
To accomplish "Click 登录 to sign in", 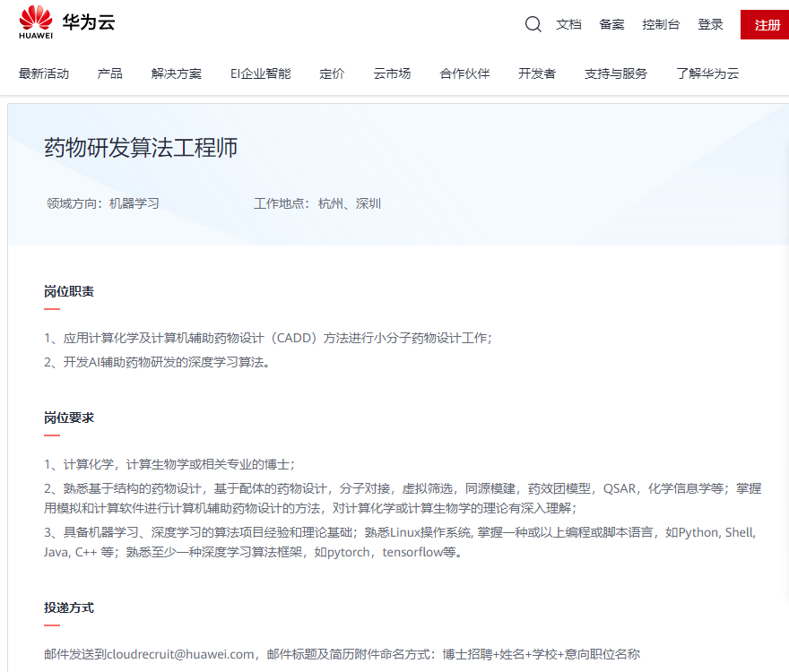I will 710,24.
